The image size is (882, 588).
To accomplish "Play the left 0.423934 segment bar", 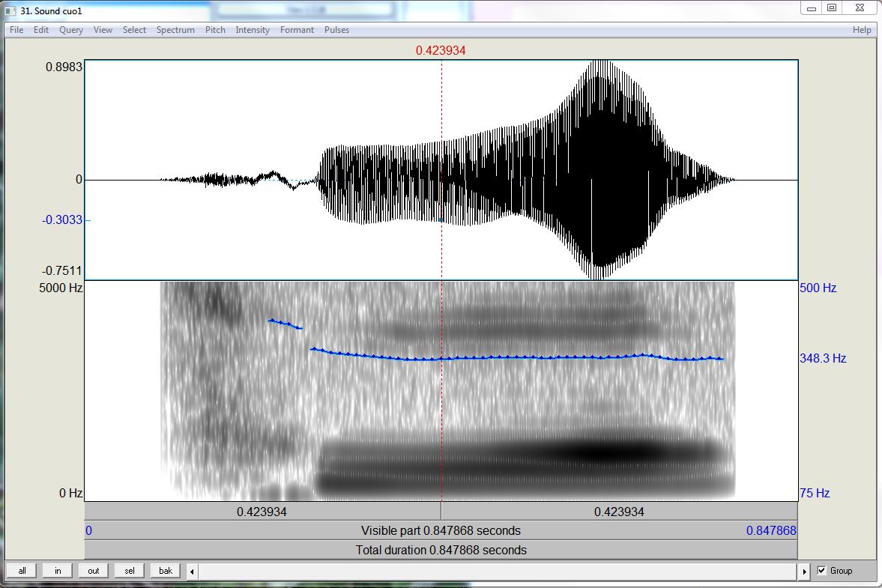I will click(262, 512).
